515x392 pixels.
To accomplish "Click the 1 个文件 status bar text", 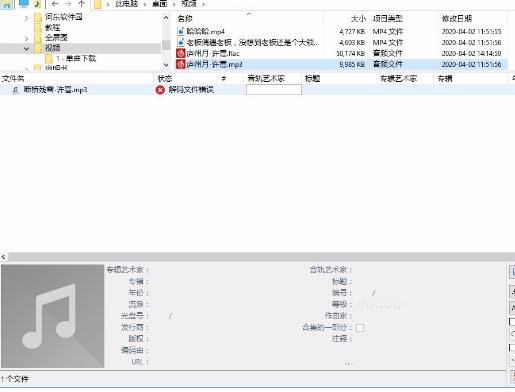I will [14, 379].
